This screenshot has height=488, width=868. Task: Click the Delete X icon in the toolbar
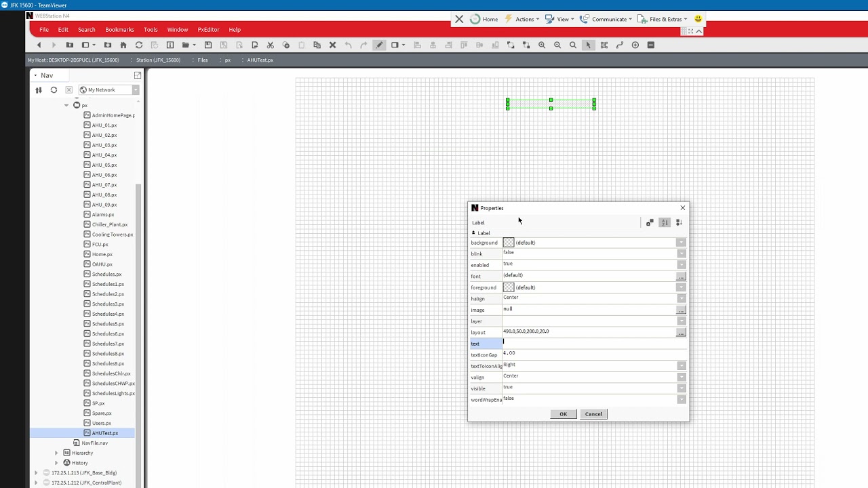click(332, 45)
